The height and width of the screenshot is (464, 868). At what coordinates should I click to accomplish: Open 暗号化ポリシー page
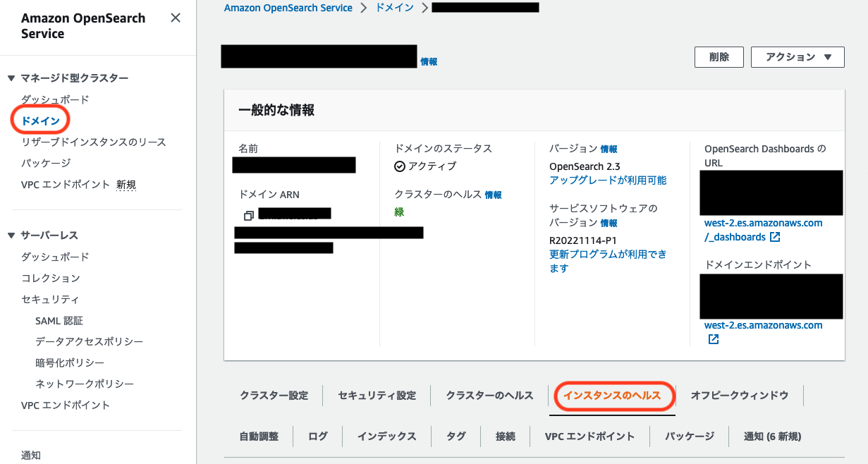tap(70, 362)
